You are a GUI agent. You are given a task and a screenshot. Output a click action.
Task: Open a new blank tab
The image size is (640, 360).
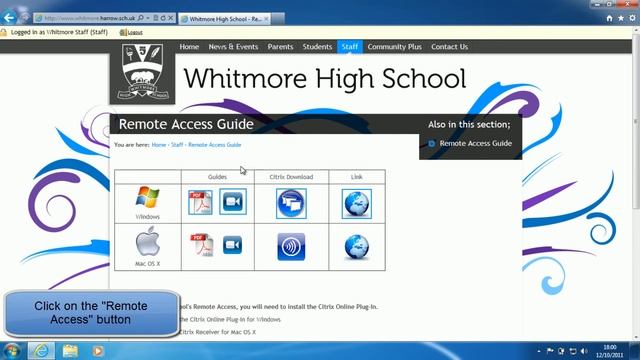click(x=278, y=19)
